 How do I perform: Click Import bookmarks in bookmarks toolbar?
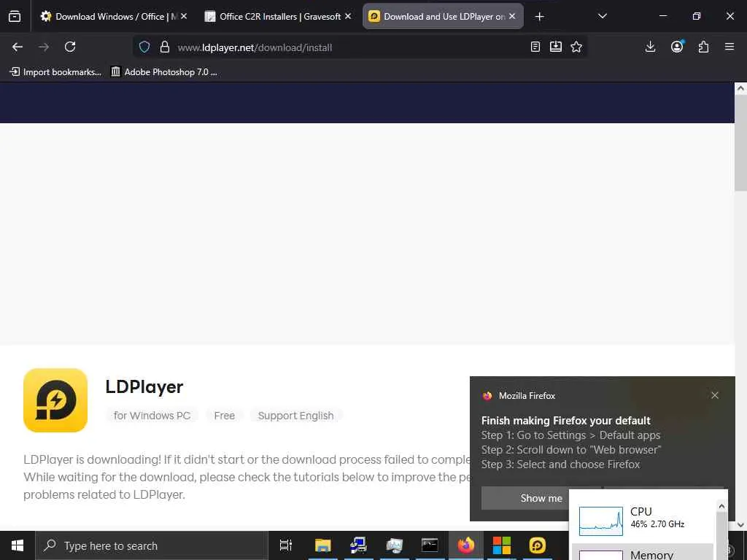tap(55, 72)
